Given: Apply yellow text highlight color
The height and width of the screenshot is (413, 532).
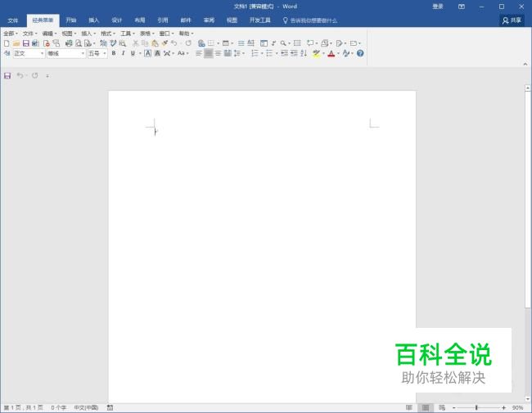Looking at the screenshot, I should [316, 53].
